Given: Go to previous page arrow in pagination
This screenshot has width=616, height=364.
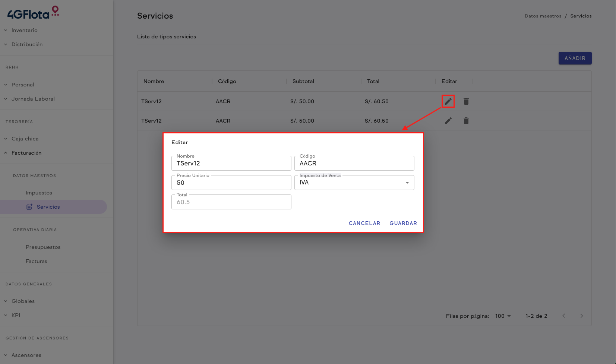Looking at the screenshot, I should pos(564,316).
